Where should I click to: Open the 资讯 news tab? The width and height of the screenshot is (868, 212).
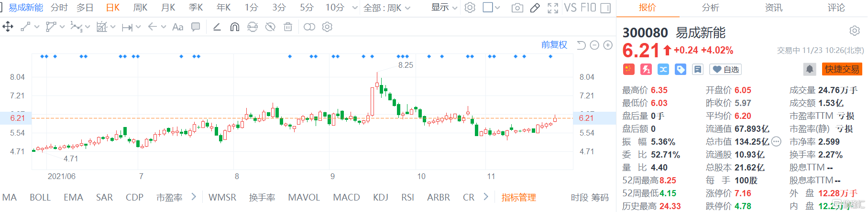[x=773, y=8]
